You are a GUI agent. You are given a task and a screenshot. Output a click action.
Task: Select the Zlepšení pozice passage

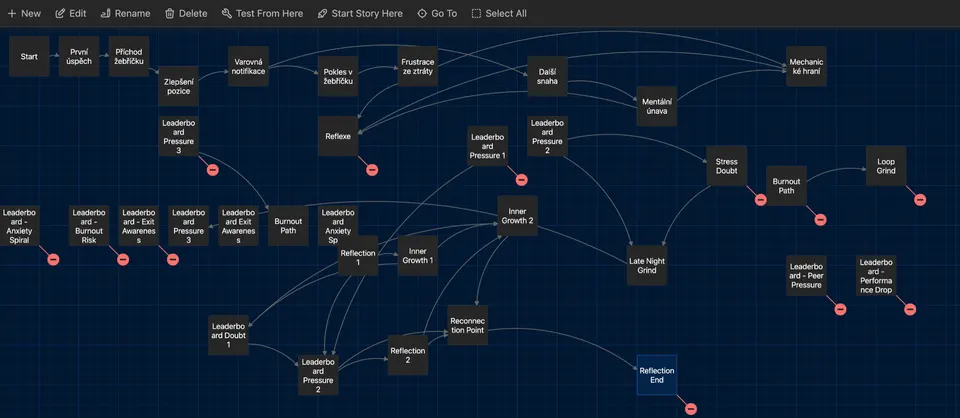point(178,86)
